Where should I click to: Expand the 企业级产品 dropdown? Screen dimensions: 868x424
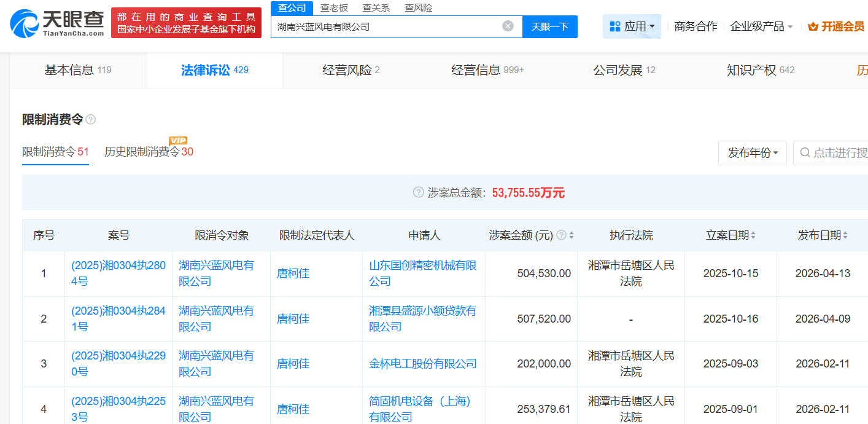click(761, 26)
